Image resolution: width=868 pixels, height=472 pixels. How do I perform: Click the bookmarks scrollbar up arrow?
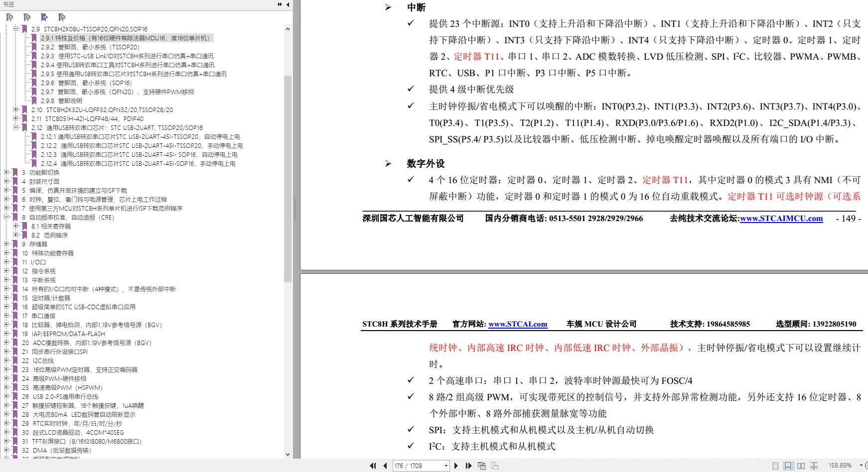coord(288,29)
